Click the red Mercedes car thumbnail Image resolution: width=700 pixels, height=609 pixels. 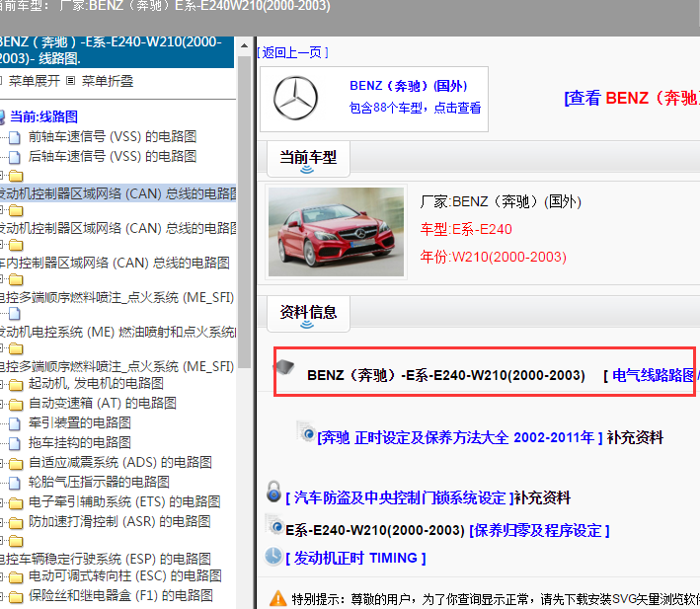click(336, 232)
